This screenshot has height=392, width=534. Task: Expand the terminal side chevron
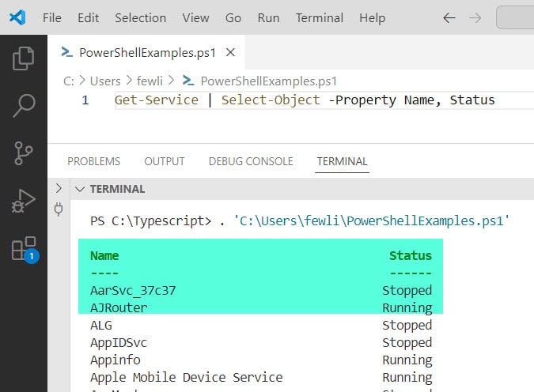(59, 188)
